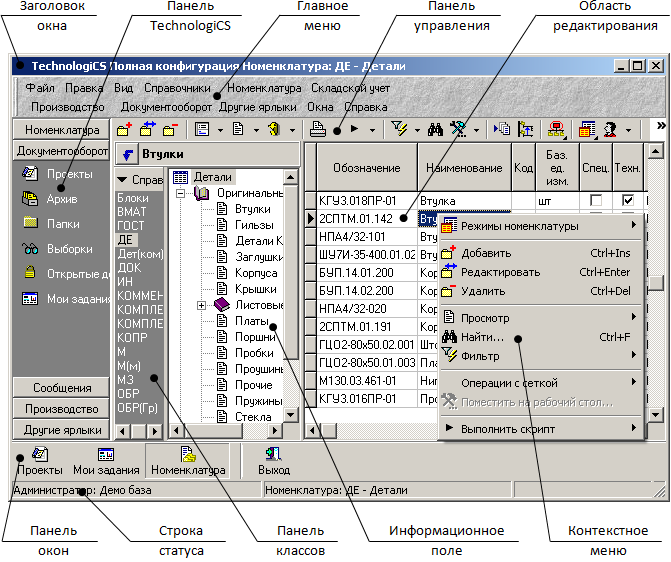Viewport: 671px width, 562px height.
Task: Open the Файл menu
Action: 40,88
